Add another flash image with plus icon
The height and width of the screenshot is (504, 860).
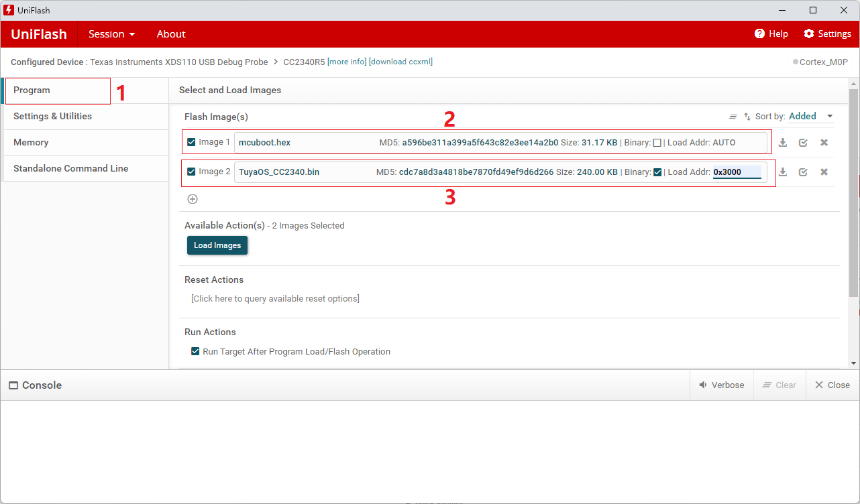193,199
